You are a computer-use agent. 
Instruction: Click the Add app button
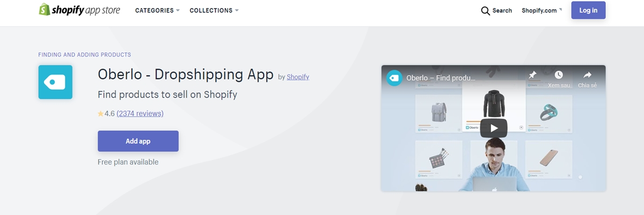click(x=138, y=141)
